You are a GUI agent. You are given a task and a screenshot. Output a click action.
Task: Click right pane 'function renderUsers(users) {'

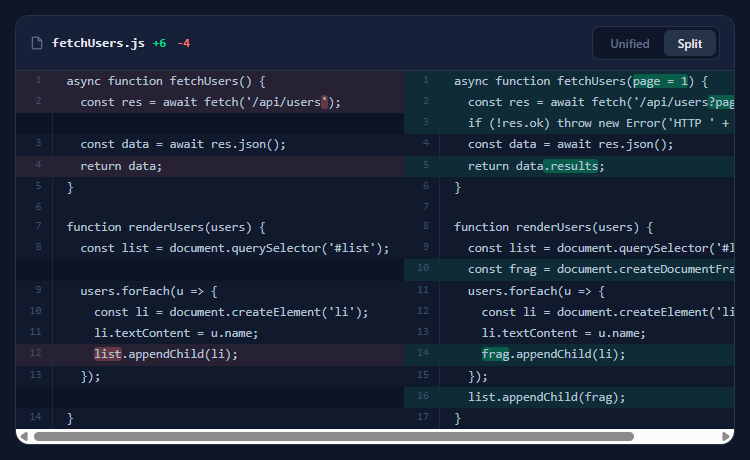pyautogui.click(x=569, y=227)
